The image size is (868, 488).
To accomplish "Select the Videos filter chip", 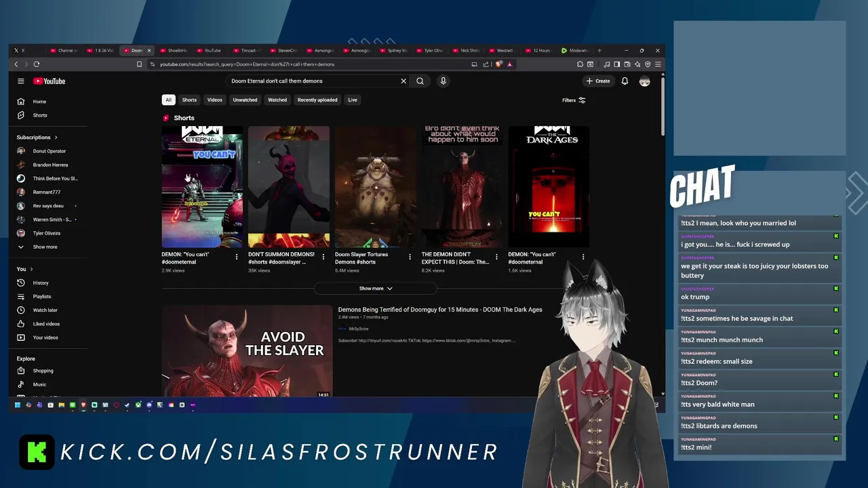I will [x=215, y=100].
